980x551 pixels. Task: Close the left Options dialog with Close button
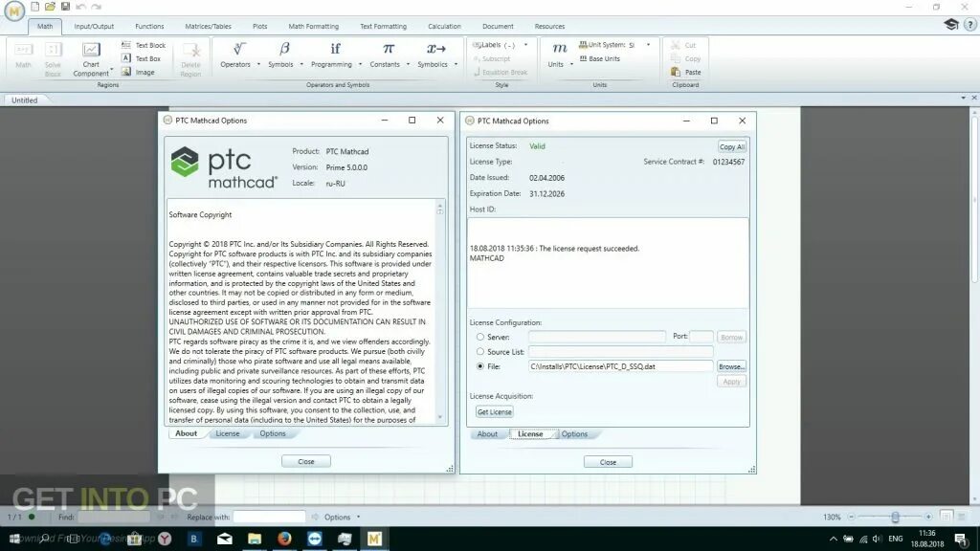coord(306,462)
